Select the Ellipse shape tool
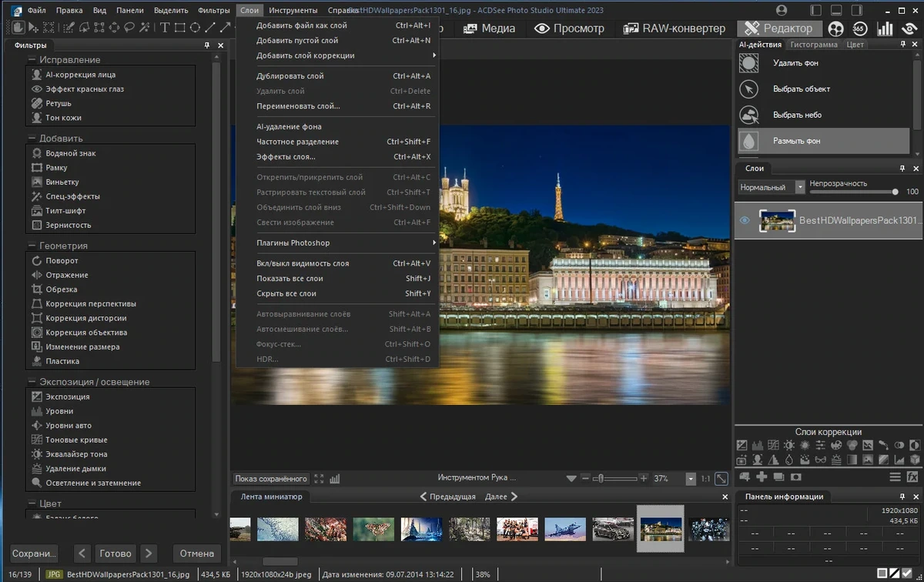This screenshot has width=924, height=582. click(195, 28)
